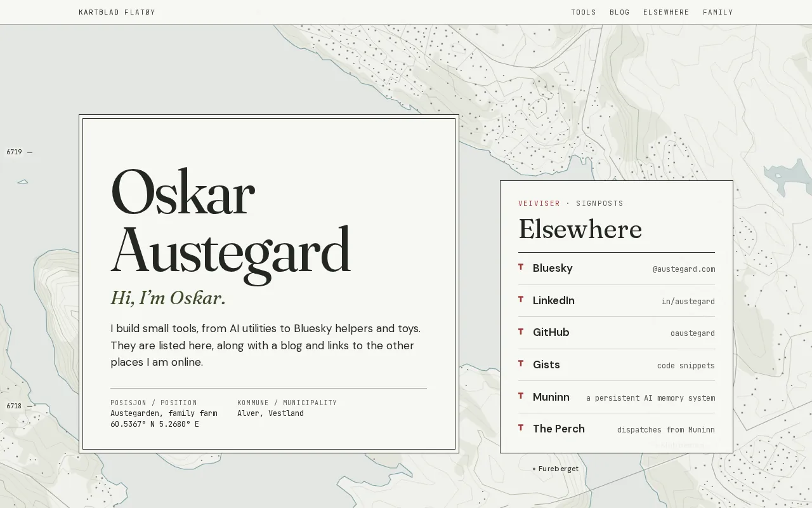Click the signpost icon beside Muninn
This screenshot has width=812, height=508.
tap(521, 396)
